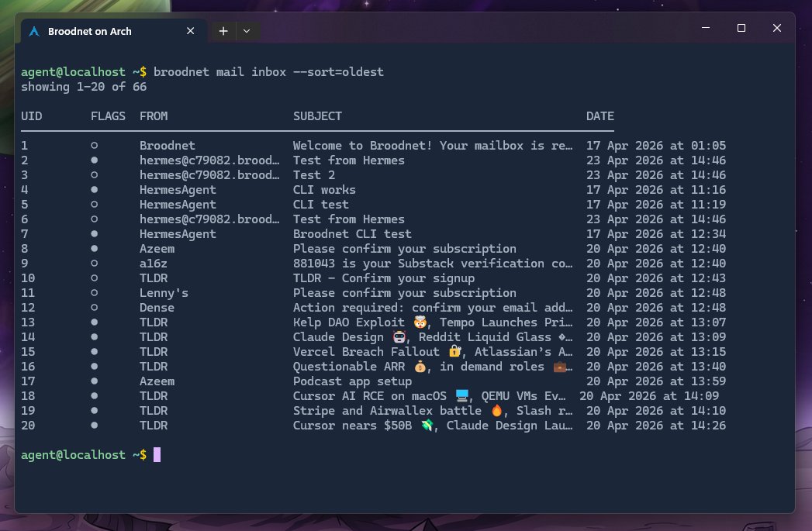Click the DATE column header
The height and width of the screenshot is (531, 812).
click(x=600, y=116)
